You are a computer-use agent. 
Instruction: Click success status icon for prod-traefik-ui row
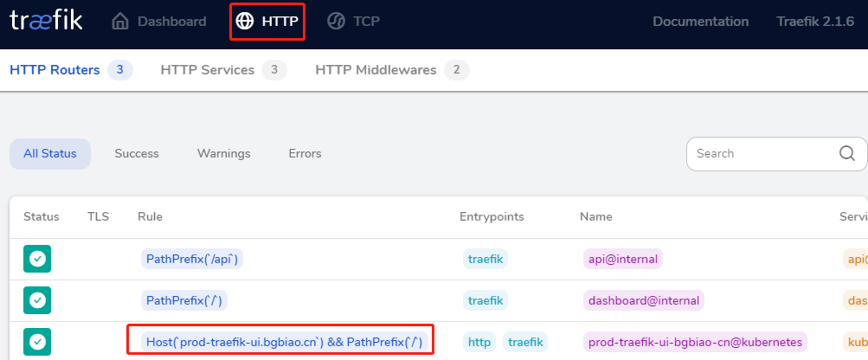37,342
